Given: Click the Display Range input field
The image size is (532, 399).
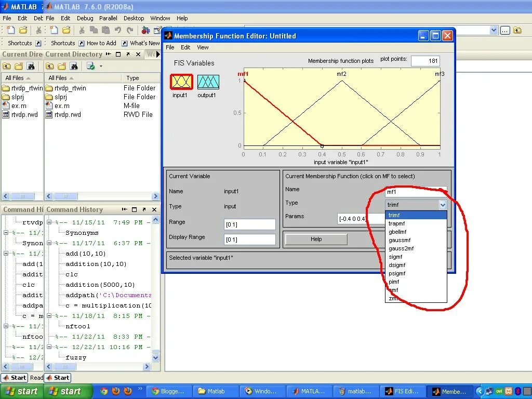Looking at the screenshot, I should pos(250,240).
